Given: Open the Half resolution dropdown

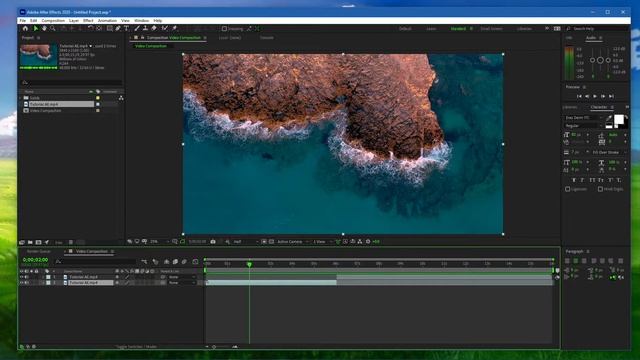Looking at the screenshot, I should tap(245, 242).
